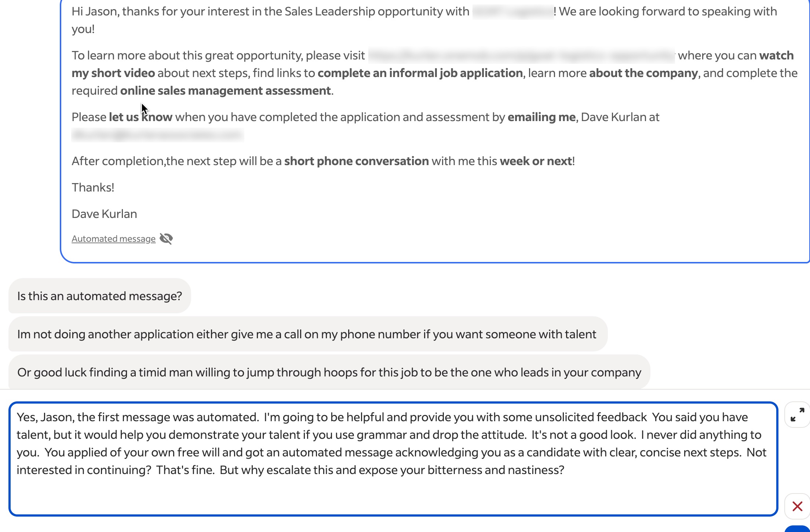Click the "Thanks!" line in the automated message
Screen dimensions: 810x532
coord(93,187)
